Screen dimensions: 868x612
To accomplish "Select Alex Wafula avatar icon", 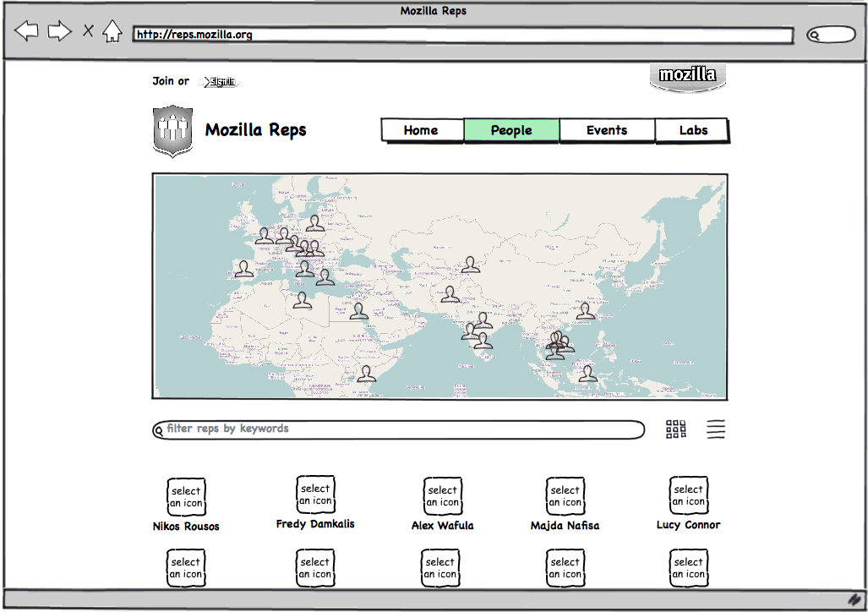I will (442, 496).
